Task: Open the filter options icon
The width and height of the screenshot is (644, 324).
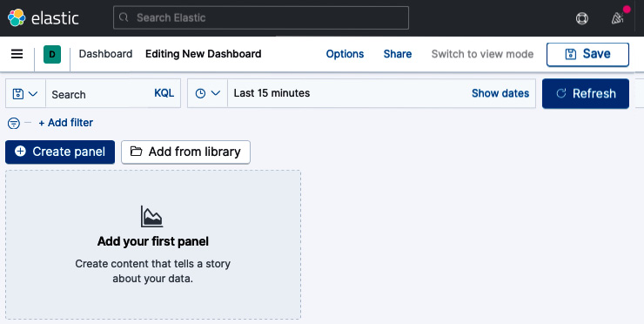Action: pyautogui.click(x=14, y=123)
